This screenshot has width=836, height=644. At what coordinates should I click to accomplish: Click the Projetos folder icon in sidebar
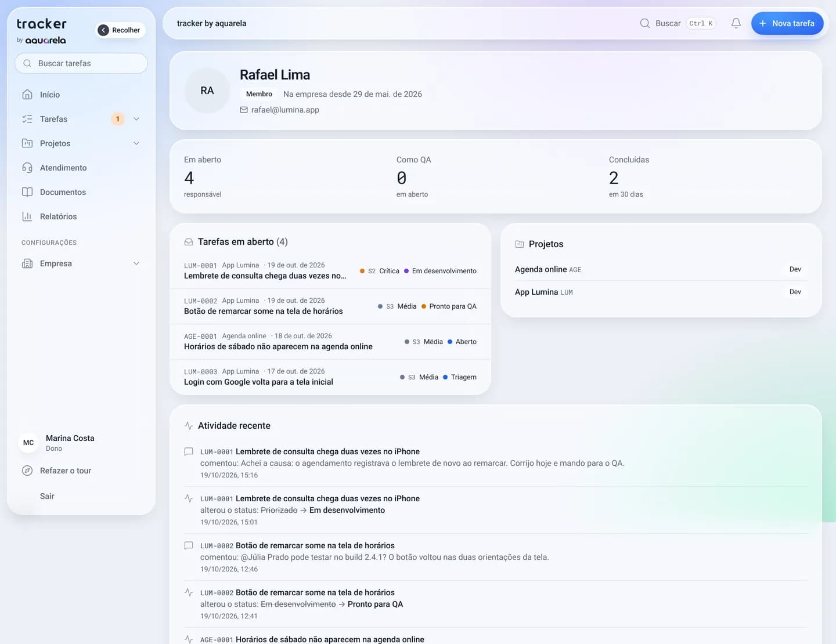[x=27, y=143]
